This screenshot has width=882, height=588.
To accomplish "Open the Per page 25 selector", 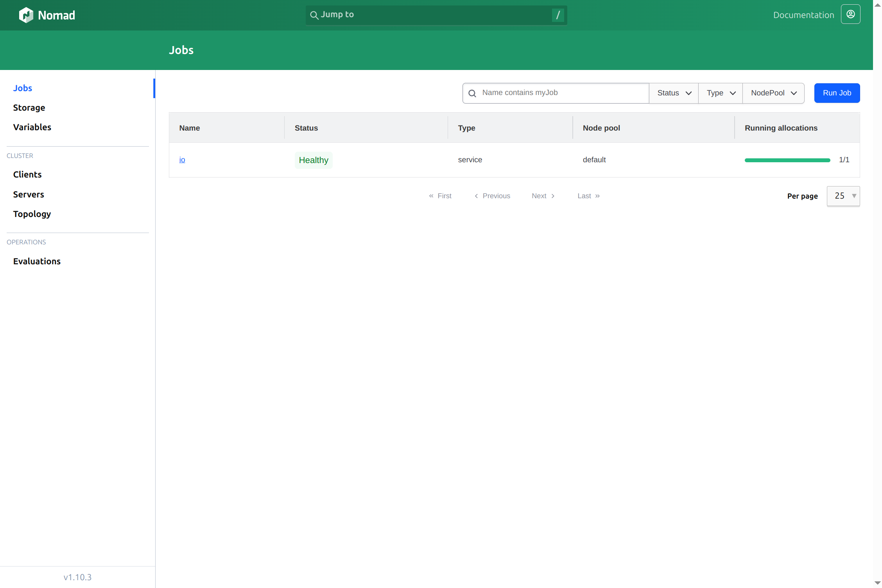I will pyautogui.click(x=843, y=196).
